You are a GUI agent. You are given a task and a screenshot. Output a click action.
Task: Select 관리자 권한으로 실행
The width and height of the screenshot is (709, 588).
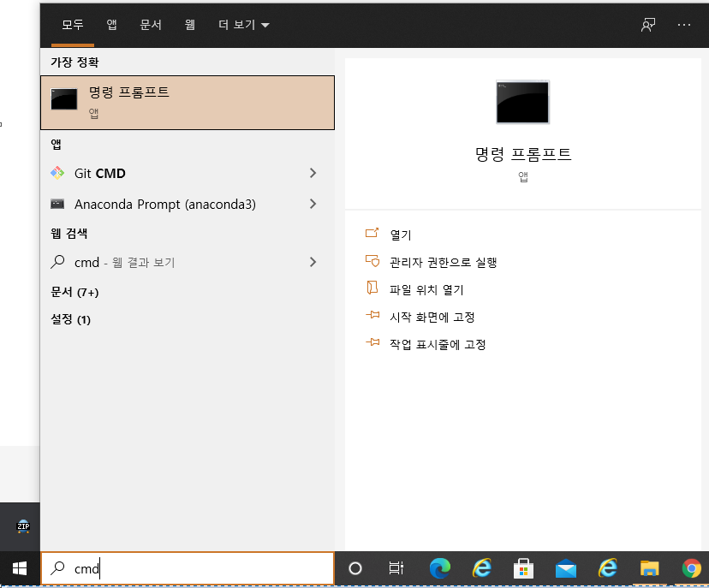(x=444, y=262)
